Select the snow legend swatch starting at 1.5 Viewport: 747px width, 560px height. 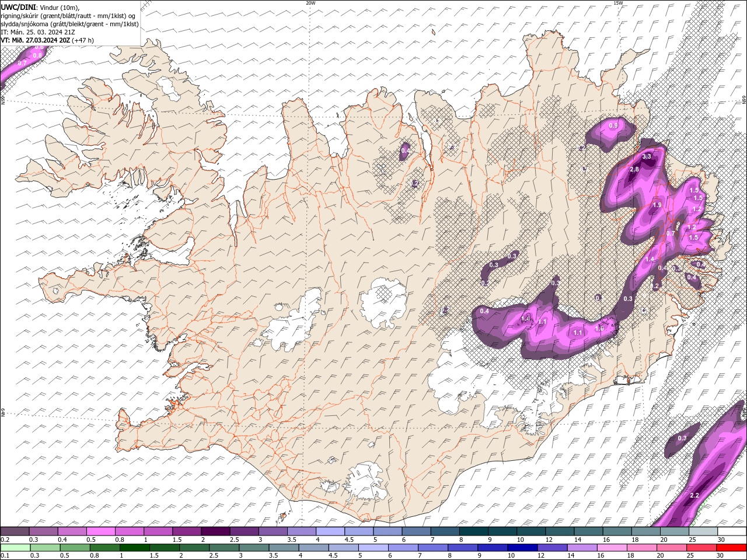(186, 531)
